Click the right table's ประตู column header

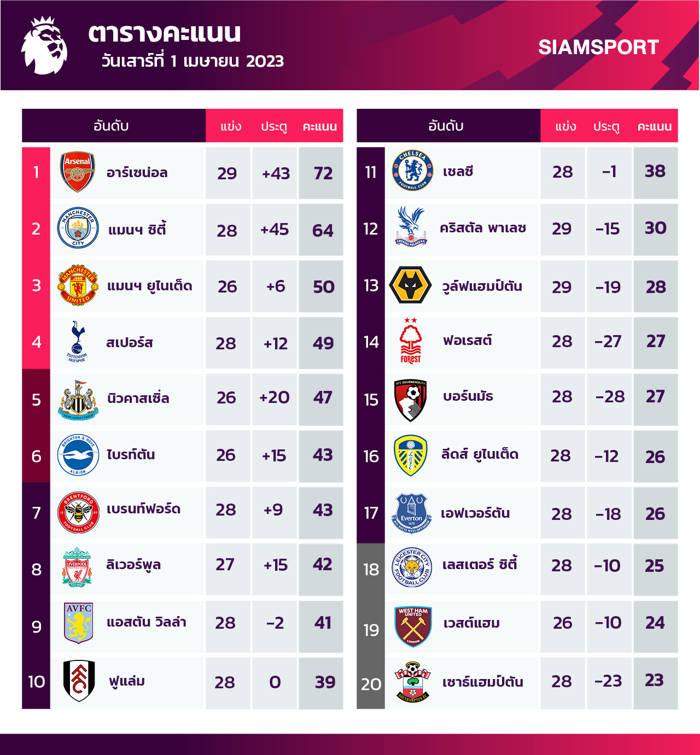pyautogui.click(x=606, y=126)
